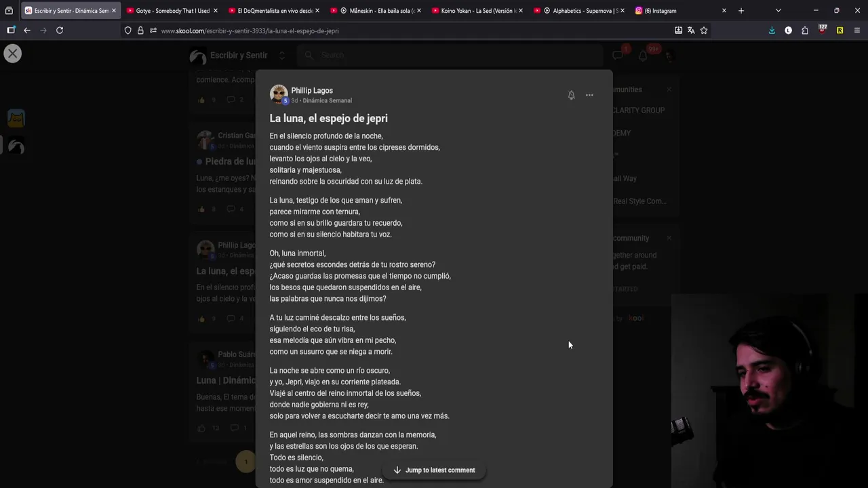Toggle post notification bell in modal
Viewport: 868px width, 488px height.
pyautogui.click(x=571, y=96)
